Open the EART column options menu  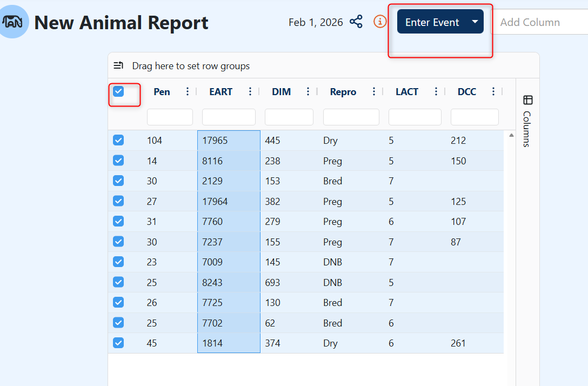point(250,91)
